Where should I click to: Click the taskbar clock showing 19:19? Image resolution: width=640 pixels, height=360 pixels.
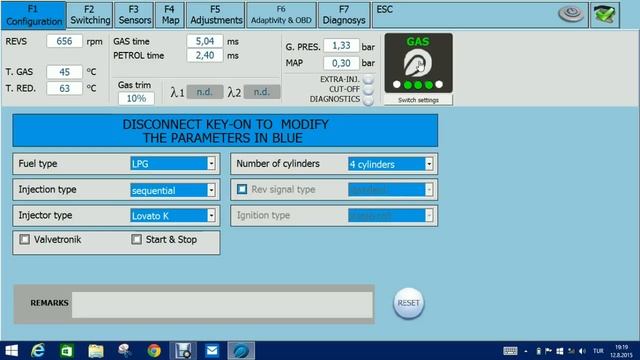click(622, 351)
